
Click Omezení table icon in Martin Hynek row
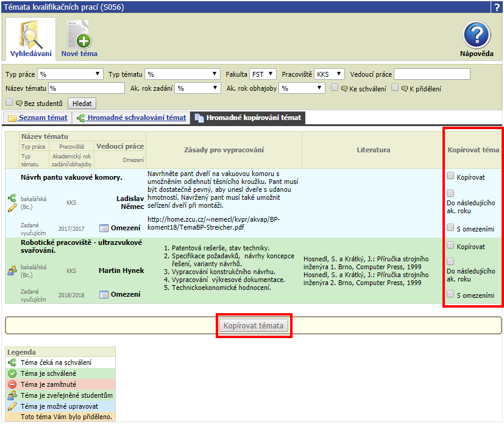click(104, 295)
